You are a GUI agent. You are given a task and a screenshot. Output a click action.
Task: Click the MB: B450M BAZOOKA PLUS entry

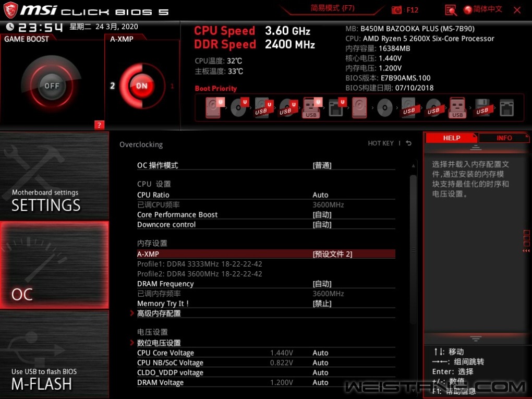pyautogui.click(x=410, y=29)
